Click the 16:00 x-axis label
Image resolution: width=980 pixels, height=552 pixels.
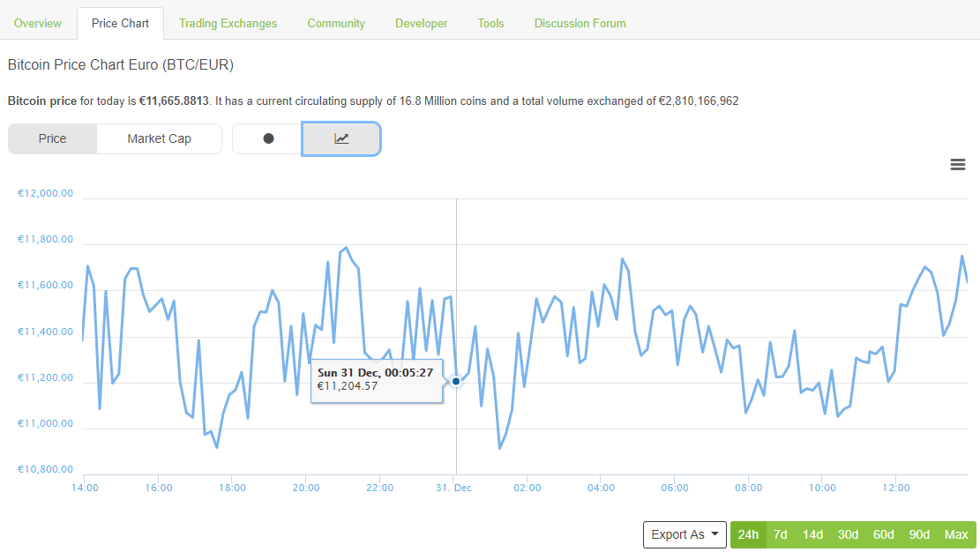click(159, 488)
